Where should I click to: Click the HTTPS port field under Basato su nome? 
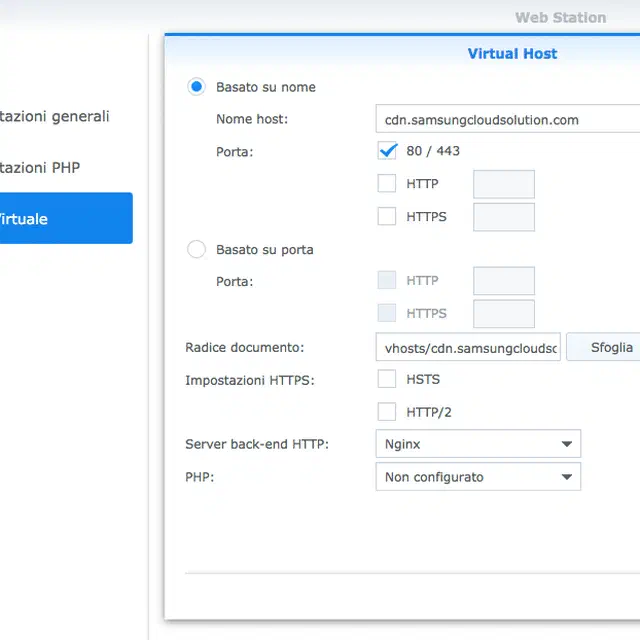[504, 217]
